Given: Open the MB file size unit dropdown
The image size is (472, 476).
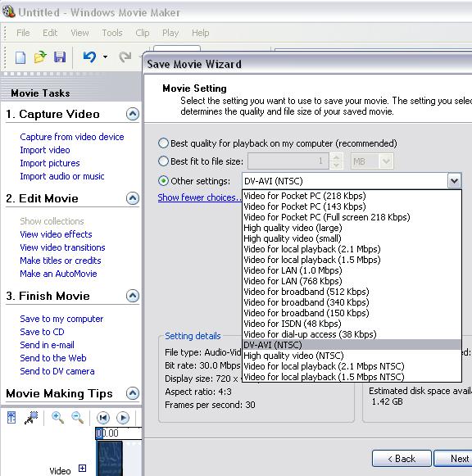Looking at the screenshot, I should 386,161.
